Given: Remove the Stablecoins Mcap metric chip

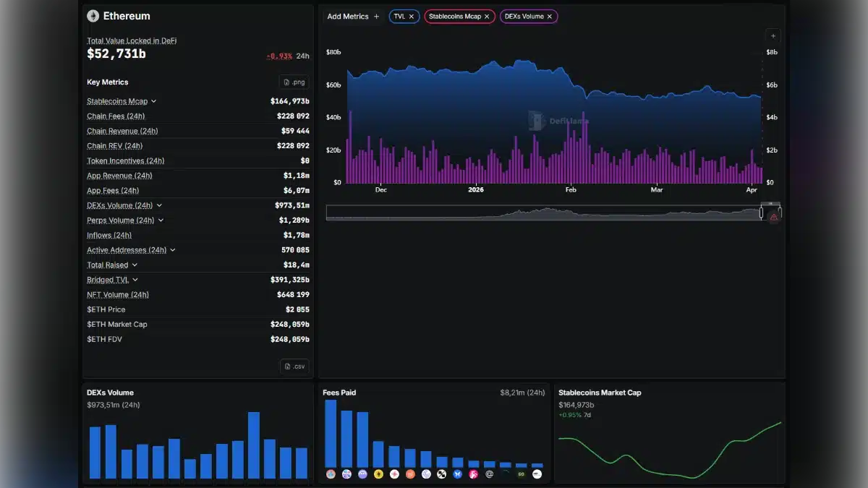Looking at the screenshot, I should coord(487,16).
